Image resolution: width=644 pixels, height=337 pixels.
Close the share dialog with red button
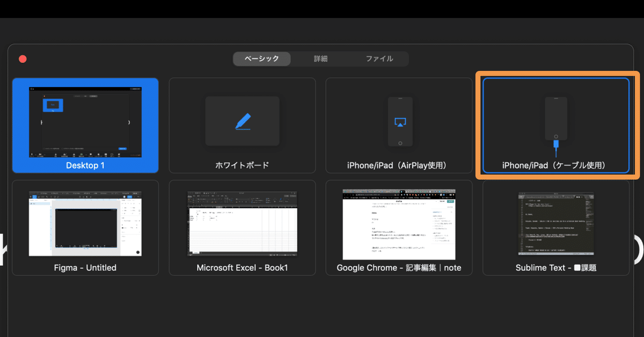[23, 59]
